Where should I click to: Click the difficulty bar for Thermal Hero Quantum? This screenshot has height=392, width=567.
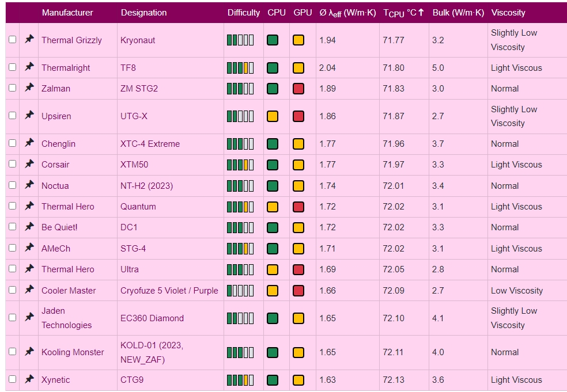click(x=240, y=207)
